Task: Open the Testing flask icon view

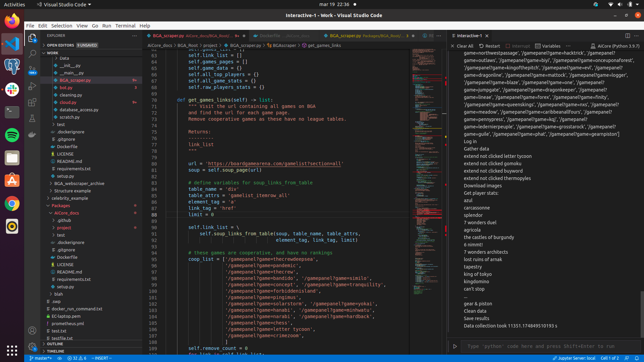Action: click(32, 118)
